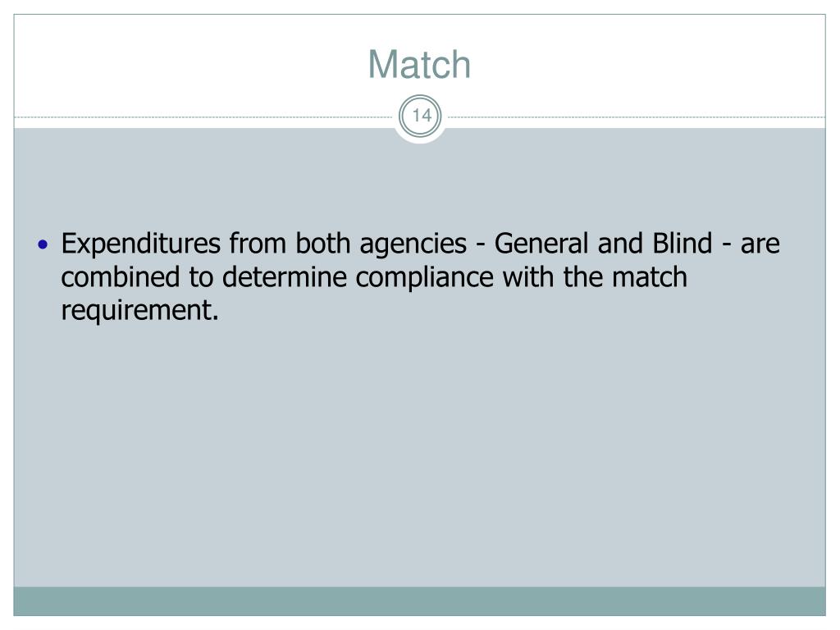Viewport: 840px width, 630px height.
Task: Click the word 'compliance' in the text
Action: (x=424, y=279)
